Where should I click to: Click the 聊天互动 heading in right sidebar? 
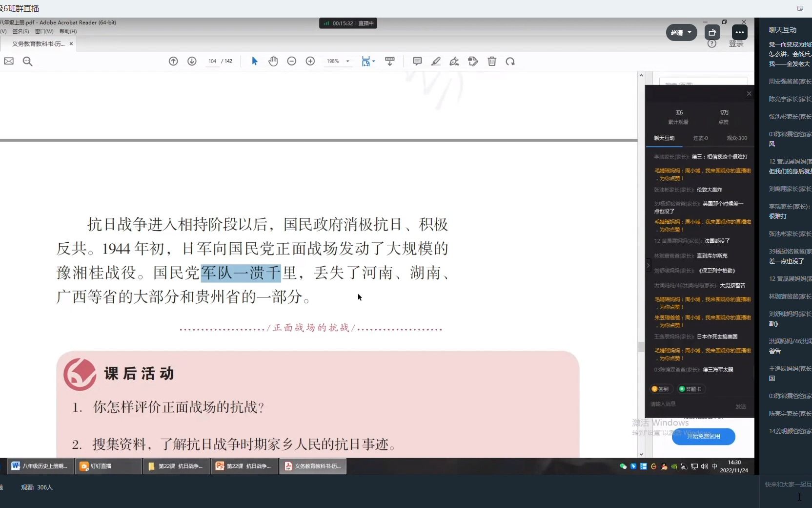783,30
